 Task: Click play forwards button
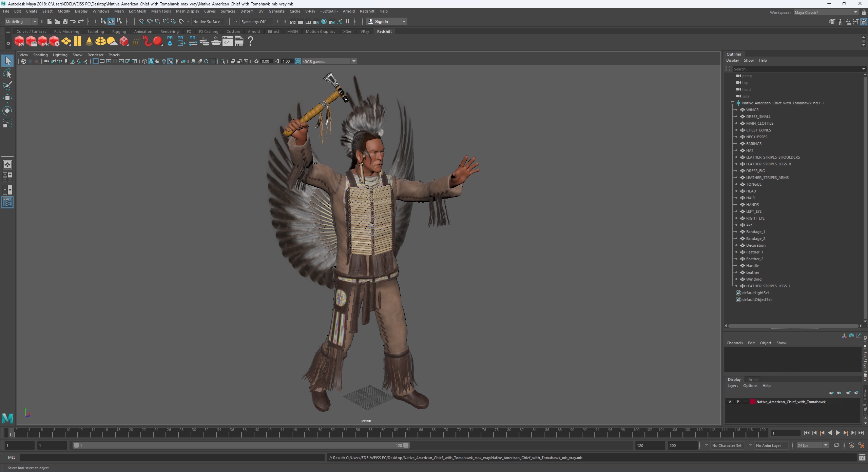[837, 433]
